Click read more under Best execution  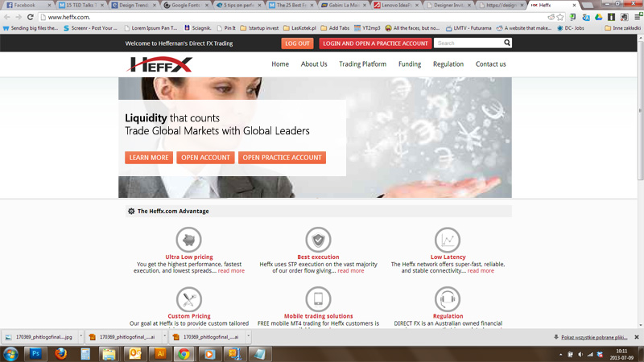351,271
